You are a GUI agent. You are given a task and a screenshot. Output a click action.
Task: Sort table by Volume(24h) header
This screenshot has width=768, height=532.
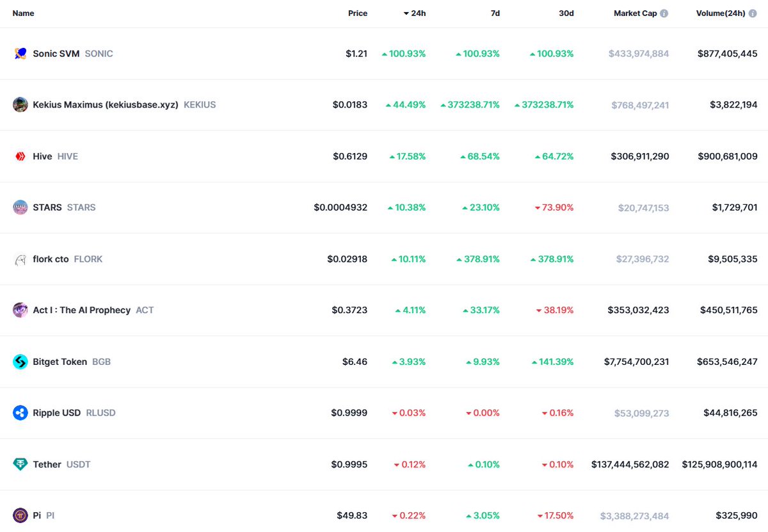tap(721, 13)
